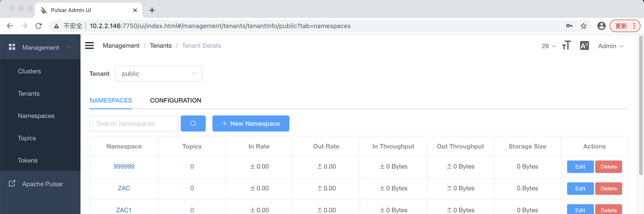Bookmark this page with star icon
644x214 pixels.
pyautogui.click(x=584, y=26)
